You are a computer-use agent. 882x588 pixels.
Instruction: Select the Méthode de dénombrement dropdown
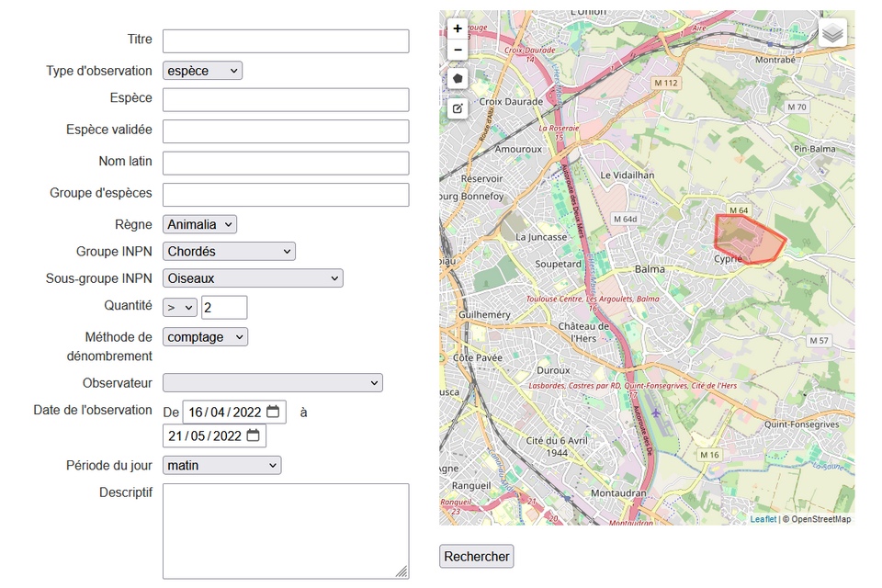pyautogui.click(x=205, y=337)
